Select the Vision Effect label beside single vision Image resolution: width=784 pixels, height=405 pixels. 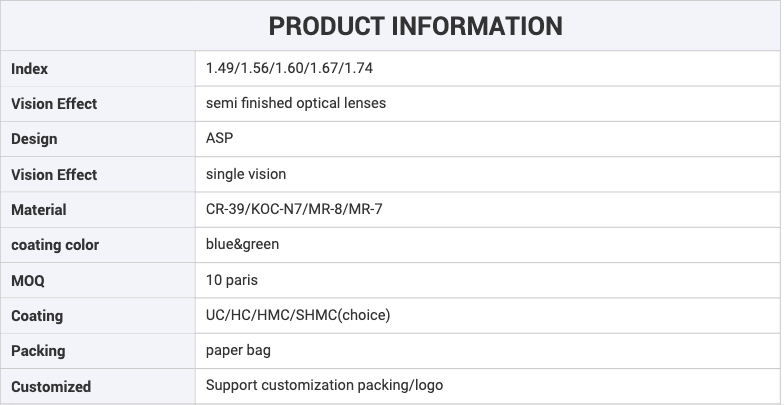pyautogui.click(x=54, y=175)
